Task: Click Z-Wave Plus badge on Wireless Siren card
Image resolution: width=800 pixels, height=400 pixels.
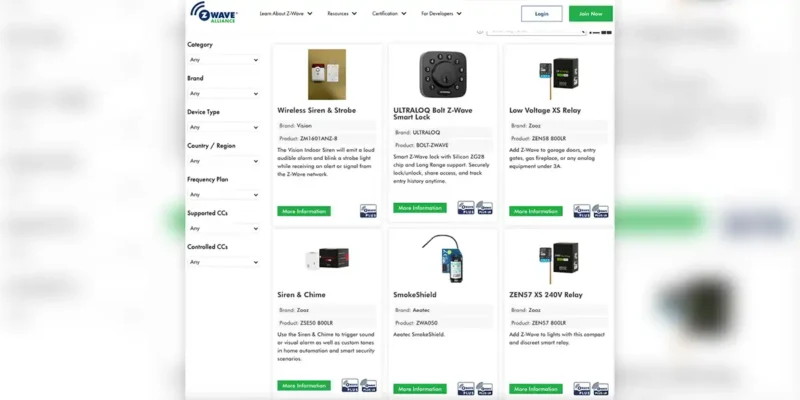Action: [368, 211]
